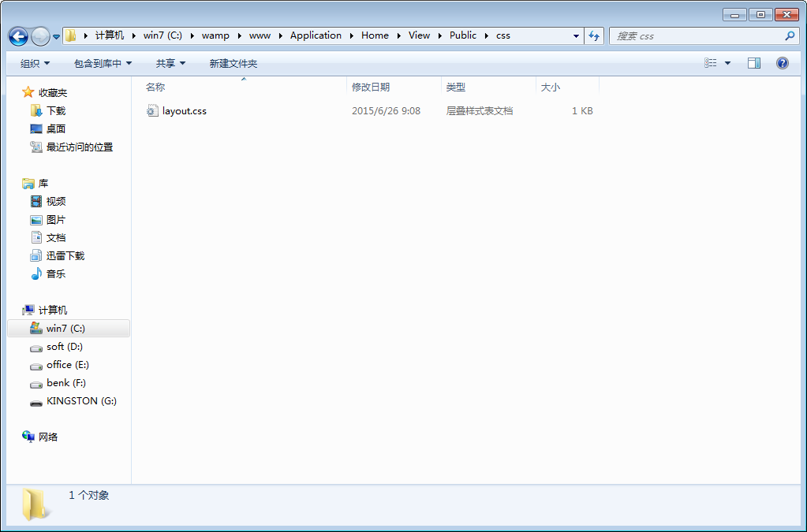Screen dimensions: 807x532
Task: Expand the view options dropdown arrow
Action: coord(727,63)
